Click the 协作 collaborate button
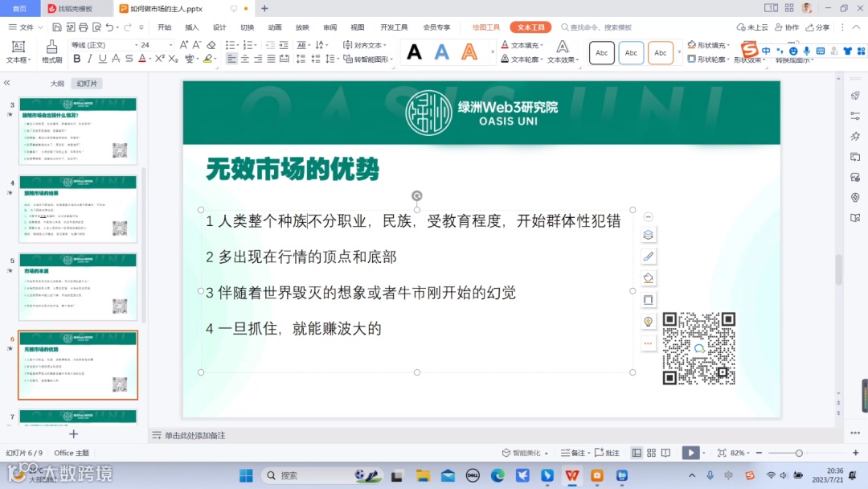 [x=787, y=27]
